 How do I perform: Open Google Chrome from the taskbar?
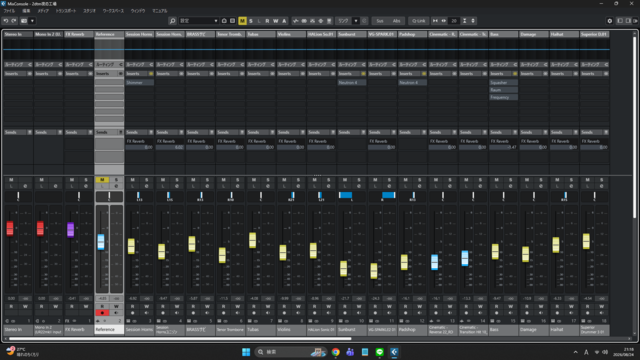(336, 352)
